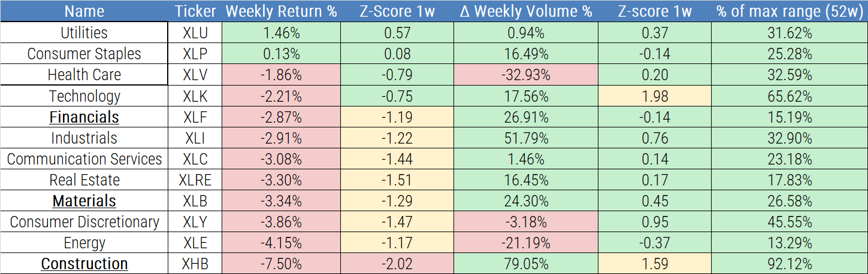Select the Energy weekly return -4.15% cell

[x=282, y=243]
